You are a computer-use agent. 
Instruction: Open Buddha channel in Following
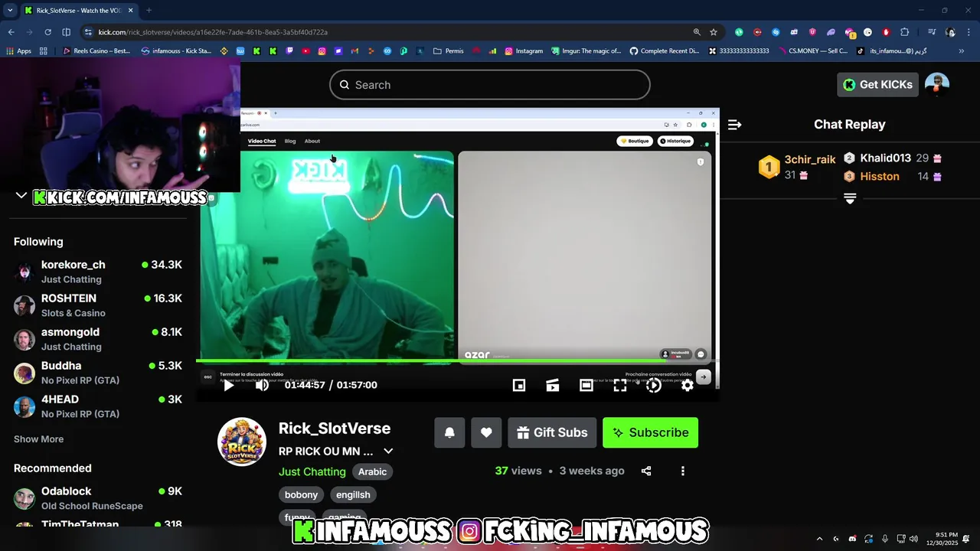coord(98,373)
